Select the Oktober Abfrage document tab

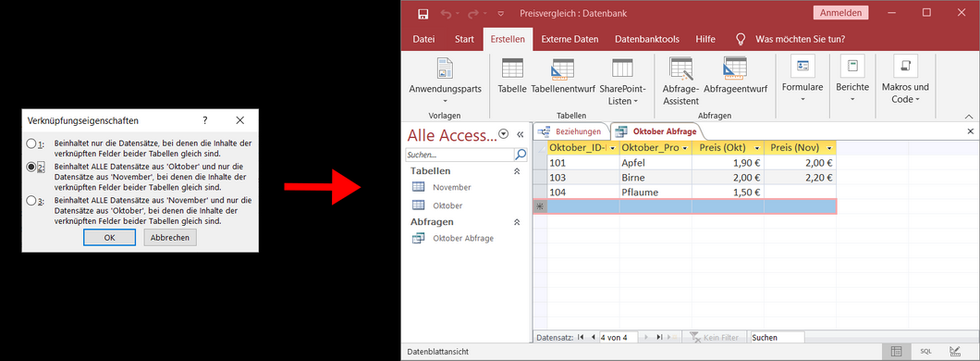[657, 131]
